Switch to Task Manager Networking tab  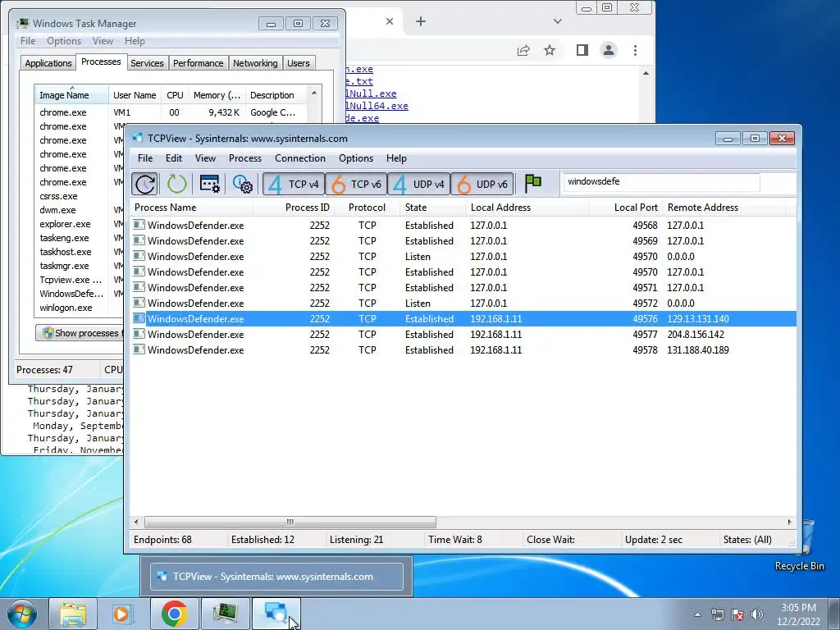click(255, 63)
